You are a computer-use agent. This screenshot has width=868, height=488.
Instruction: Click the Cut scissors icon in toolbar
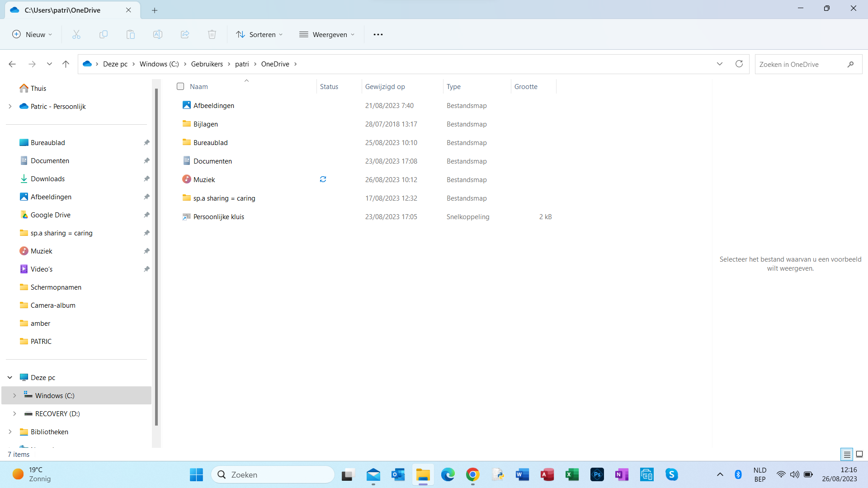point(76,34)
